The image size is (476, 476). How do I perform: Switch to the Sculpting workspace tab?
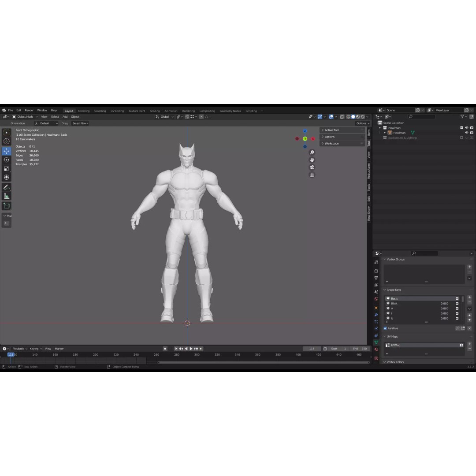click(x=100, y=111)
